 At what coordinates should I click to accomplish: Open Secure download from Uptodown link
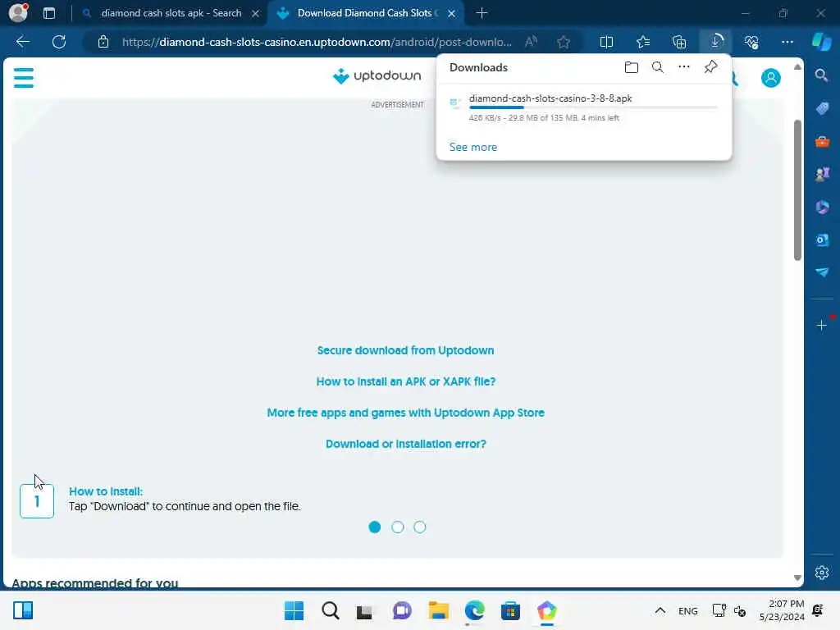pyautogui.click(x=405, y=350)
